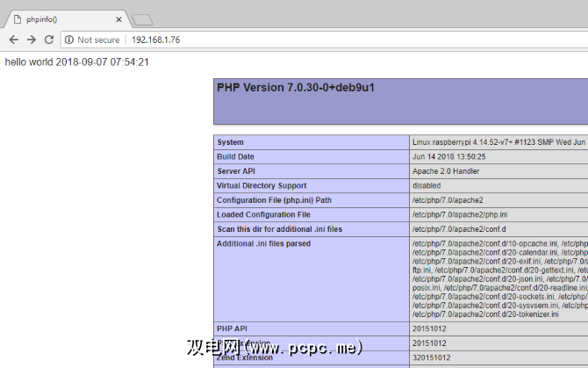
Task: Click the Zend Extension value 320151012
Action: (431, 357)
